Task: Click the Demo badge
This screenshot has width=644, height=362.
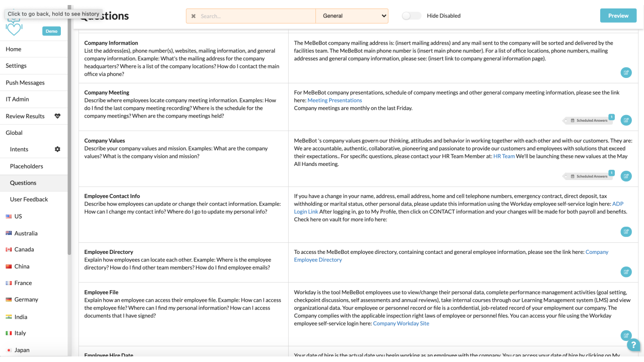Action: [x=51, y=31]
